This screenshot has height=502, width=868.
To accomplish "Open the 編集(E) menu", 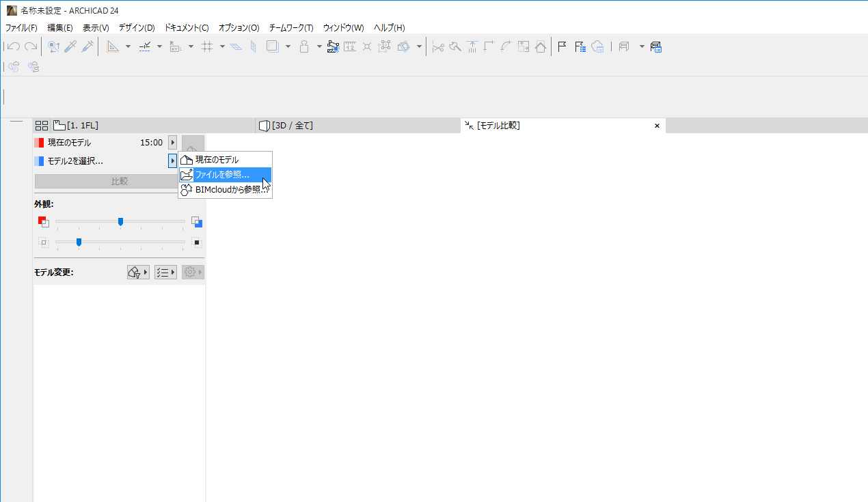I will pos(60,28).
